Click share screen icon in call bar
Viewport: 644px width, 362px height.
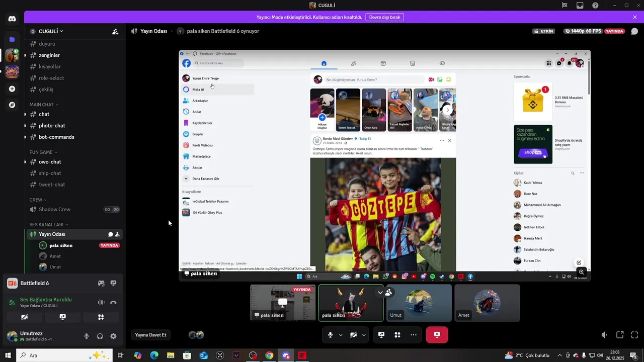381,335
